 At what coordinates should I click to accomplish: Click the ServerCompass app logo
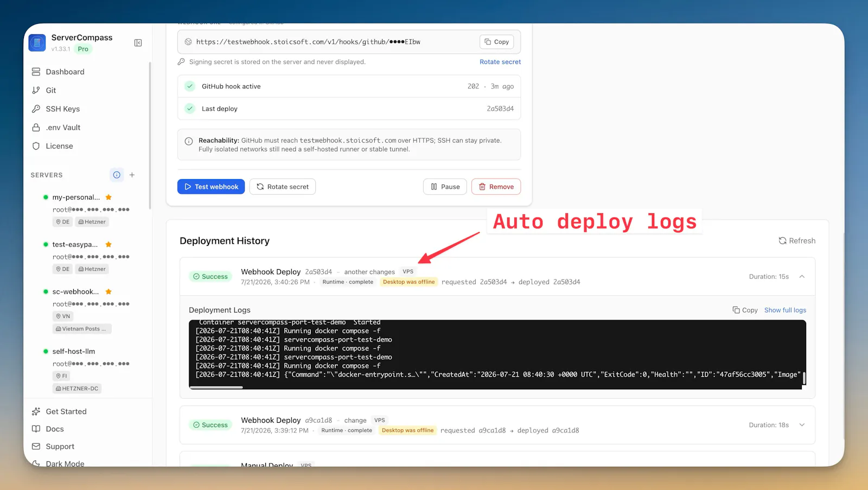point(37,43)
